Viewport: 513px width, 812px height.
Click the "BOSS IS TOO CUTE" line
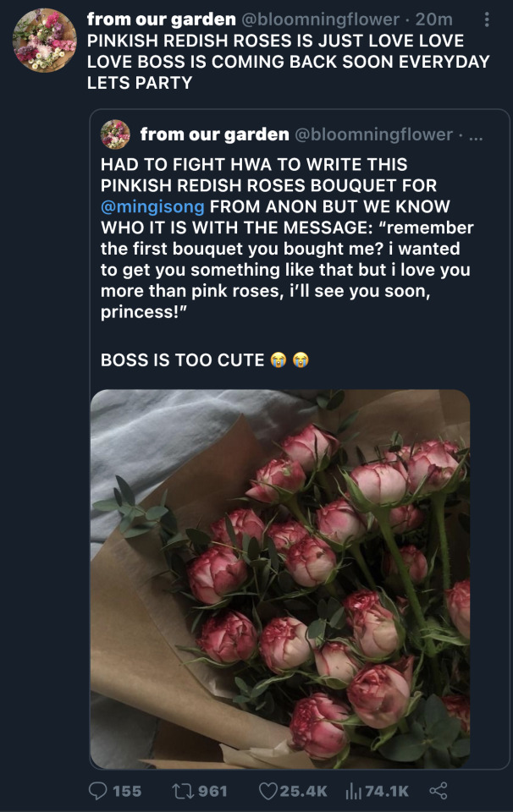(x=182, y=359)
